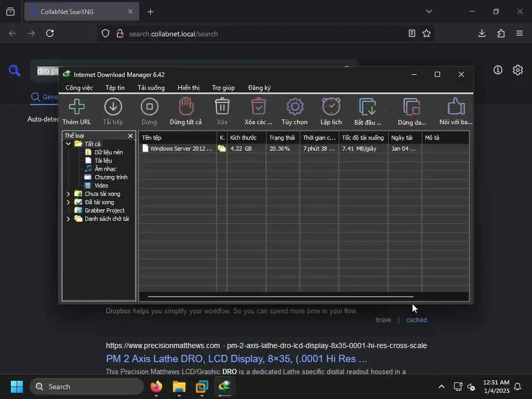Viewport: 532px width, 399px height.
Task: Open a new Firefox tab
Action: pyautogui.click(x=150, y=12)
